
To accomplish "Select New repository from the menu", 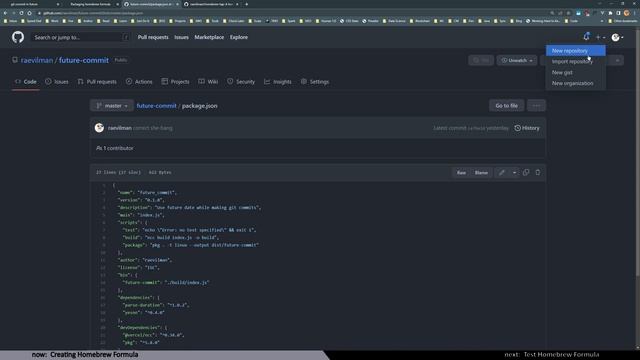I will (x=576, y=51).
